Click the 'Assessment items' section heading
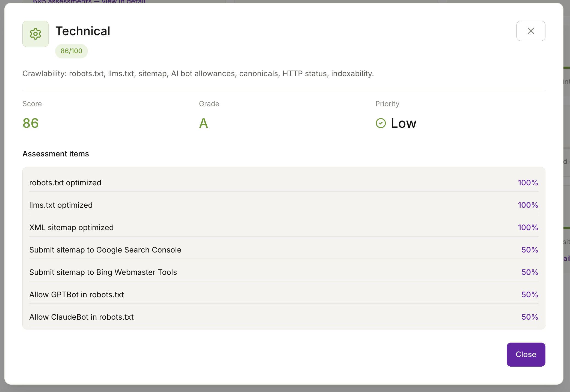 [55, 154]
